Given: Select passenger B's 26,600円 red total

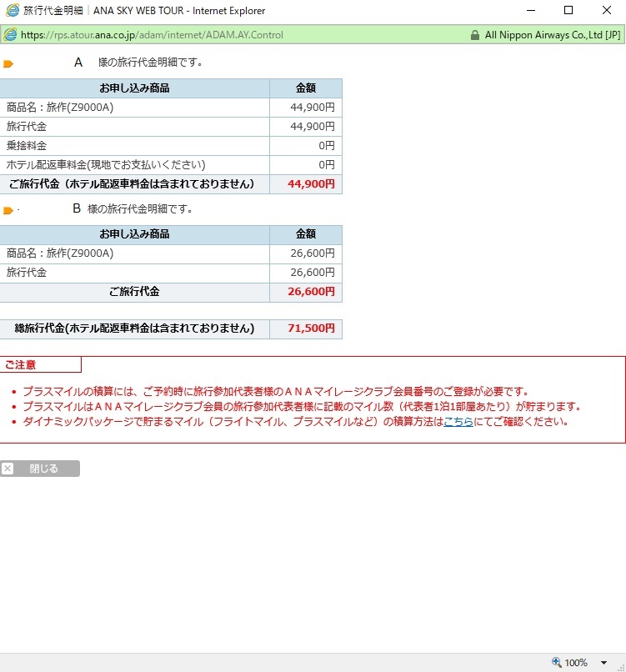Looking at the screenshot, I should [x=311, y=292].
